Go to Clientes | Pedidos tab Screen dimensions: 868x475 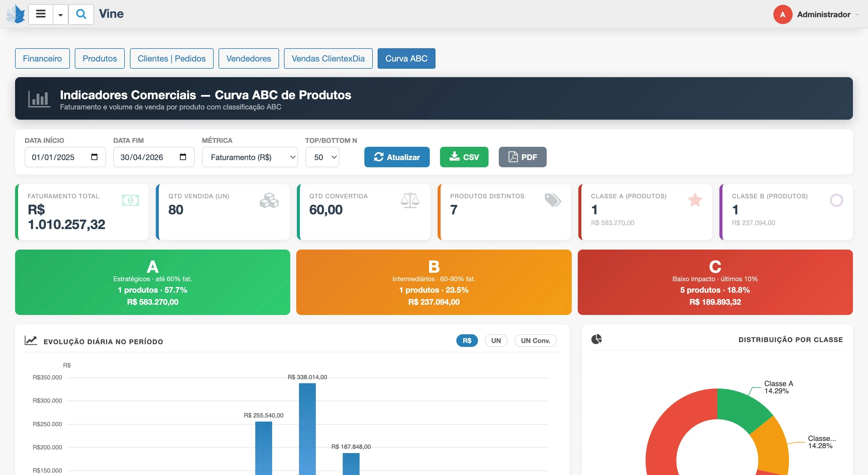[x=171, y=58]
